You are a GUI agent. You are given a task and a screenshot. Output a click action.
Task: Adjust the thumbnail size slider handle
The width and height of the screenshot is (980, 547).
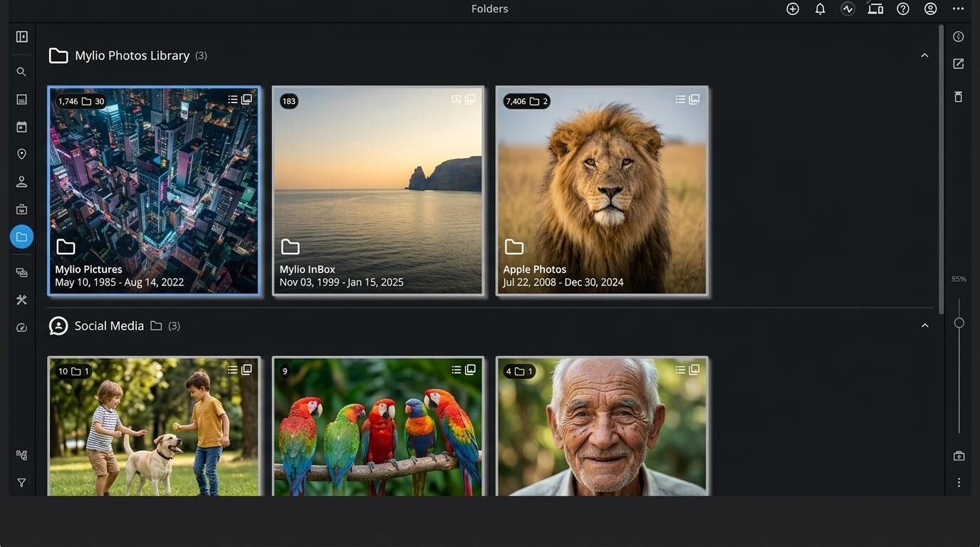tap(959, 323)
